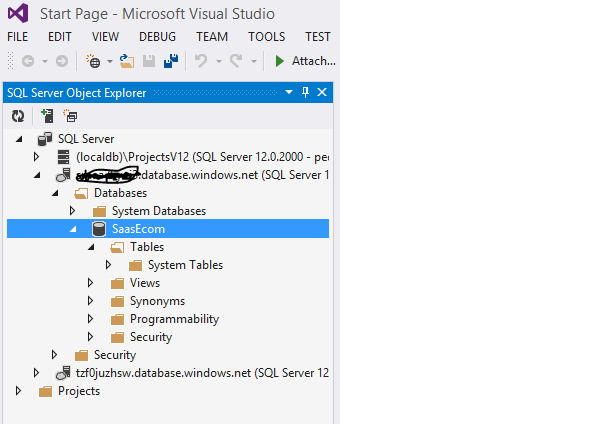Click the SQL Server root node icon
The height and width of the screenshot is (424, 600).
pyautogui.click(x=45, y=139)
